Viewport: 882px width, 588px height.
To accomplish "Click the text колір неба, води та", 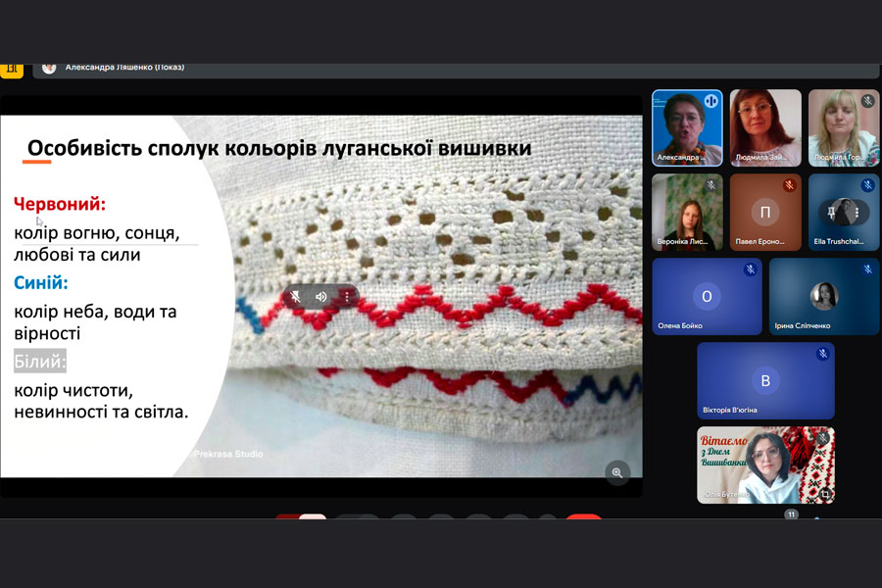I will [x=95, y=312].
